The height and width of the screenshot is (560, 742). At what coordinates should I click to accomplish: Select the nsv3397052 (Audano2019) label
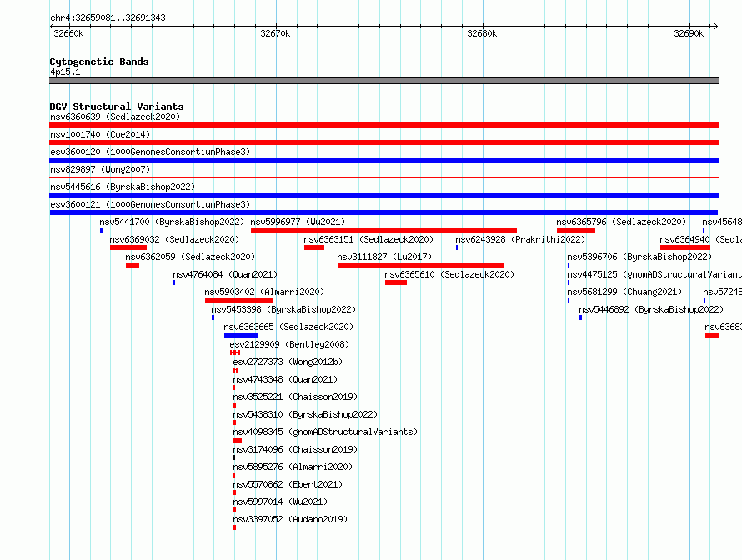[x=290, y=519]
